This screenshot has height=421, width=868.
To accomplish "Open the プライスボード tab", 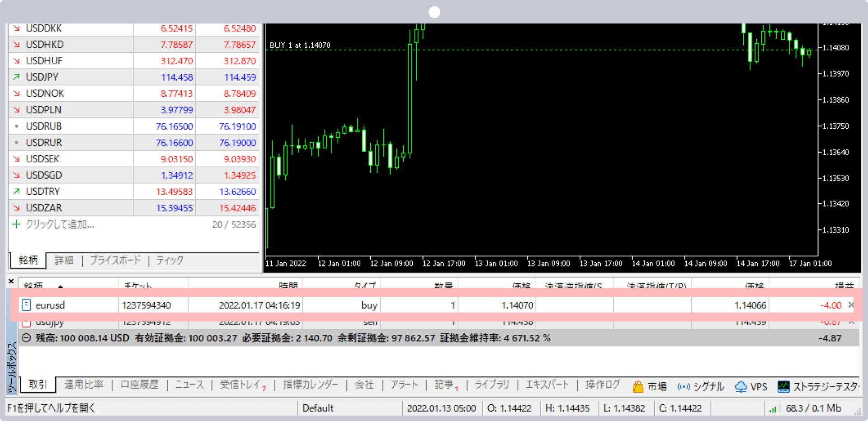I will pyautogui.click(x=115, y=260).
